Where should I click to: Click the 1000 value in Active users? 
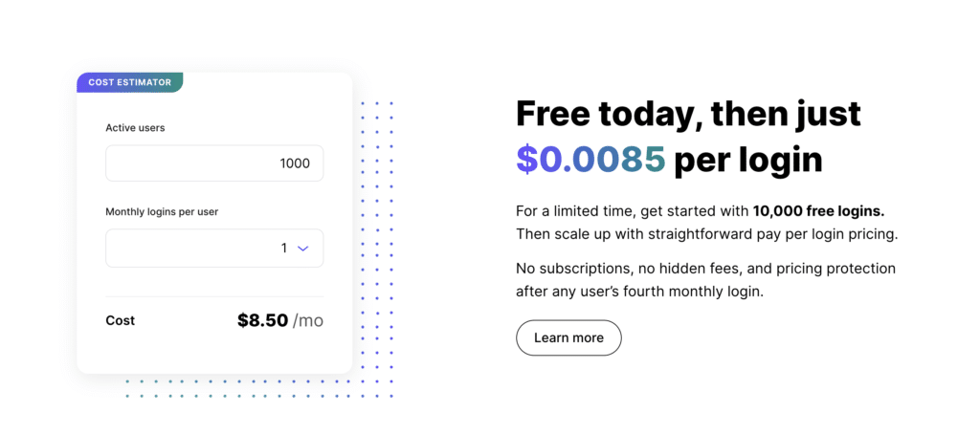[295, 163]
